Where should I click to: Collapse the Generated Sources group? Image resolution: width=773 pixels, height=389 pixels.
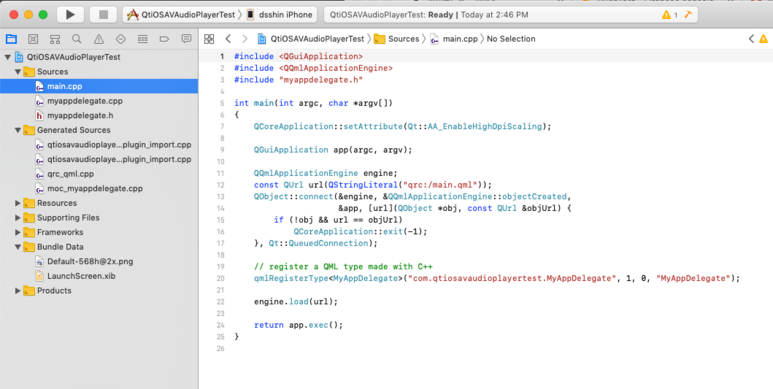18,130
